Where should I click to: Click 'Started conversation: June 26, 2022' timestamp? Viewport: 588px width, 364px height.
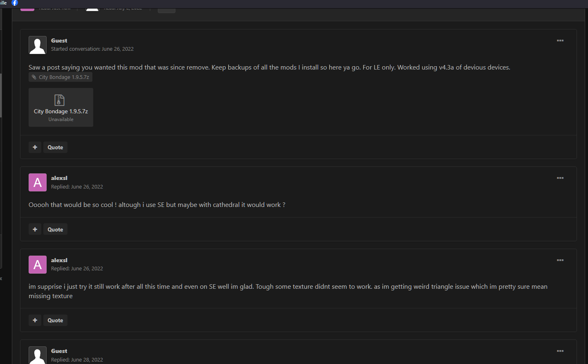click(92, 49)
